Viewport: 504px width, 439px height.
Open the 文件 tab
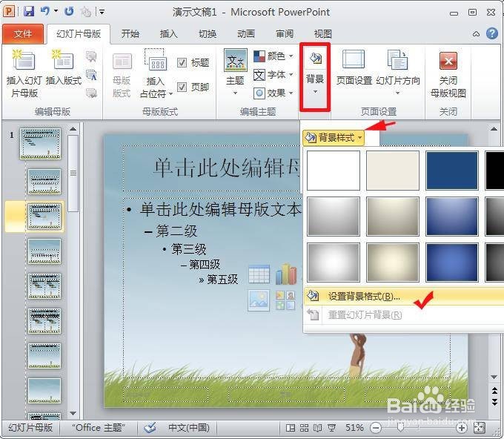pyautogui.click(x=23, y=34)
